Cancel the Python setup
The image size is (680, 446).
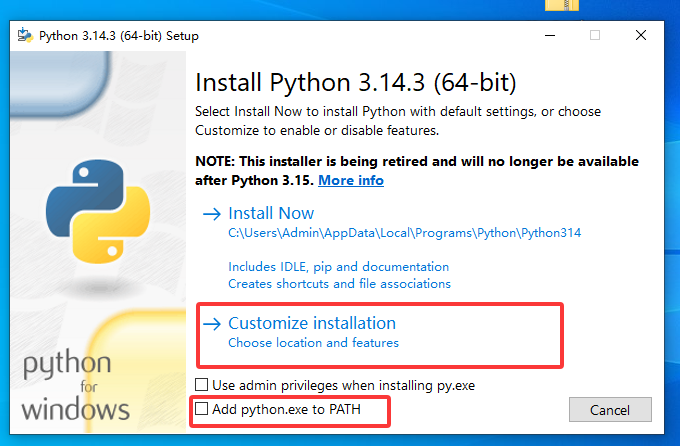click(x=610, y=410)
